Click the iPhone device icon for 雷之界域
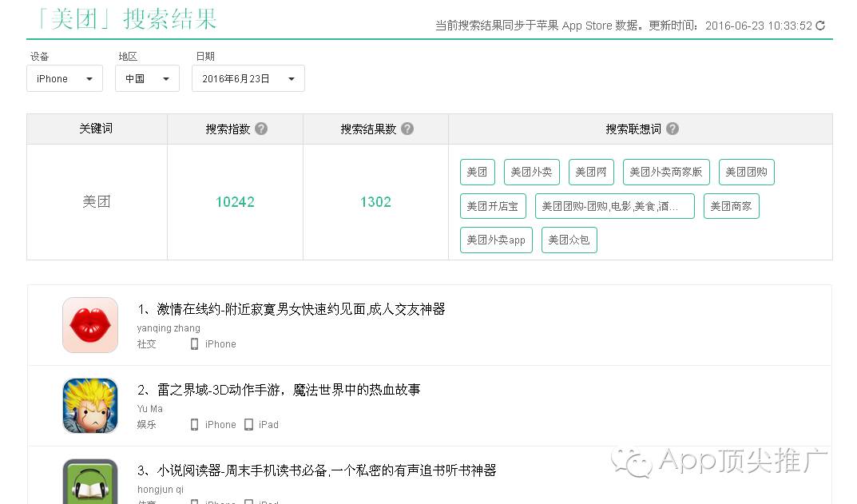857x504 pixels. (194, 425)
